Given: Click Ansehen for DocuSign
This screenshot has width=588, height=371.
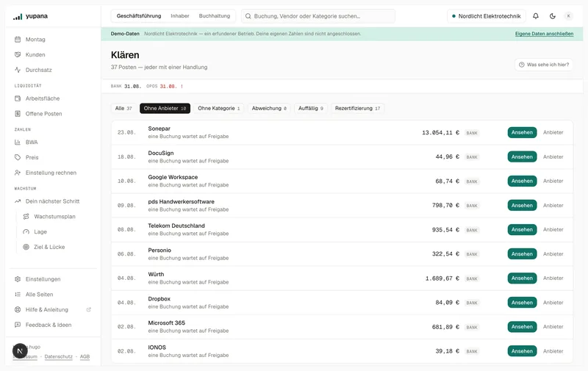Looking at the screenshot, I should (522, 157).
